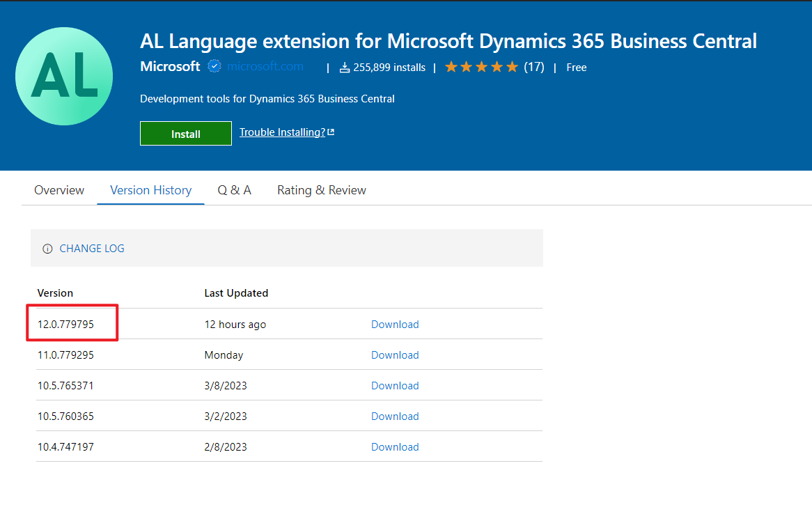The height and width of the screenshot is (514, 812).
Task: Click the AL Language extension title
Action: (x=448, y=41)
